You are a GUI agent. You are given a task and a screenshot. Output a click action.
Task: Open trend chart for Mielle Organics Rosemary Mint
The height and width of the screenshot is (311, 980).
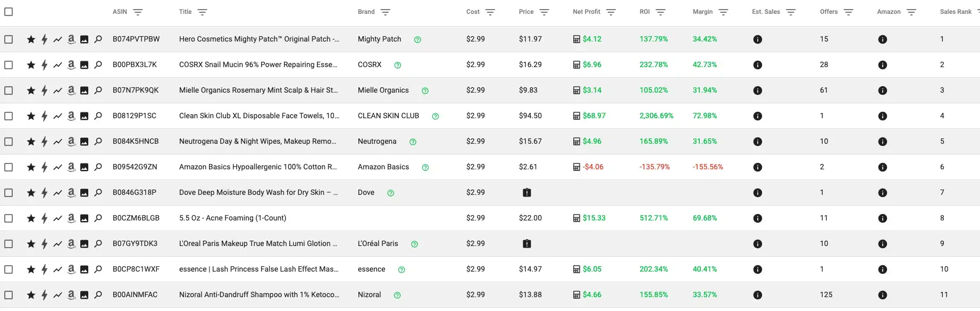pyautogui.click(x=57, y=91)
